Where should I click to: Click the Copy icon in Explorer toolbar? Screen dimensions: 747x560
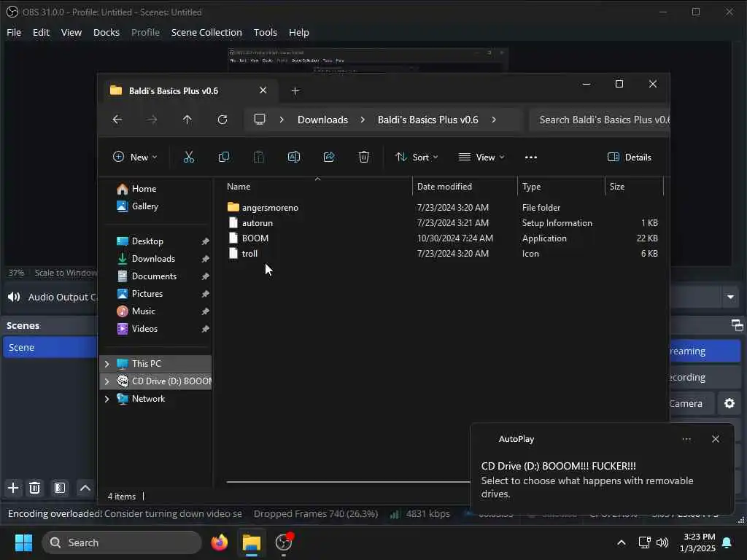point(224,157)
